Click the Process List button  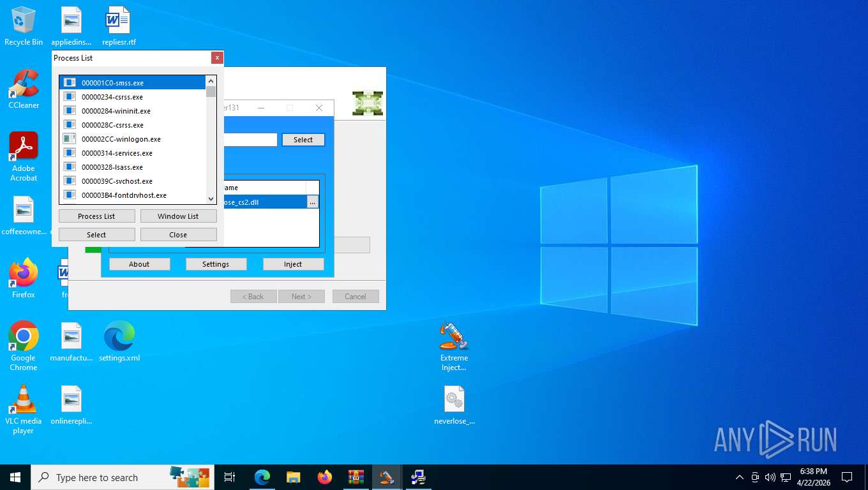click(96, 216)
